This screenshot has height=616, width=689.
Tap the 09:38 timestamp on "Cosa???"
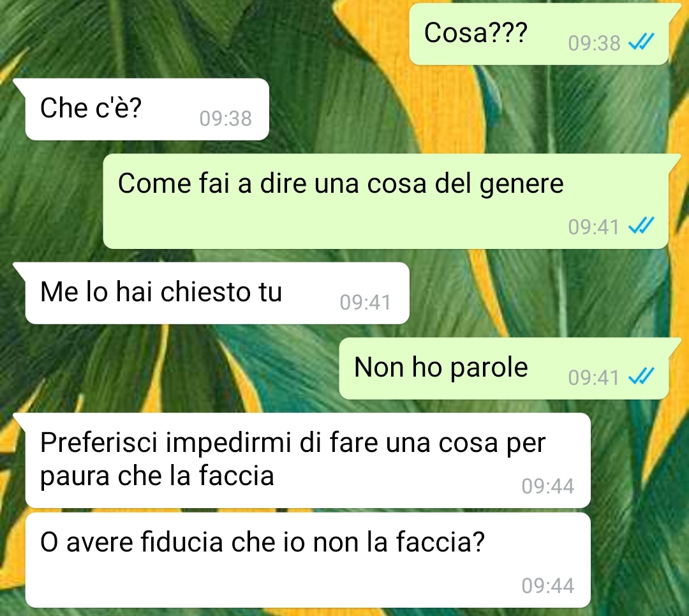tap(594, 43)
